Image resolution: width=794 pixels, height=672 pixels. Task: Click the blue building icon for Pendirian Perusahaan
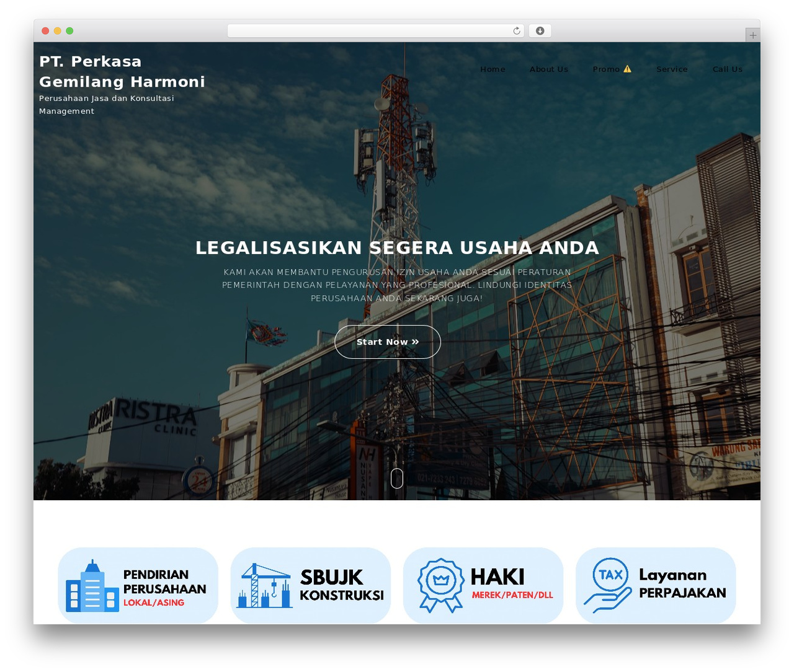(x=92, y=586)
